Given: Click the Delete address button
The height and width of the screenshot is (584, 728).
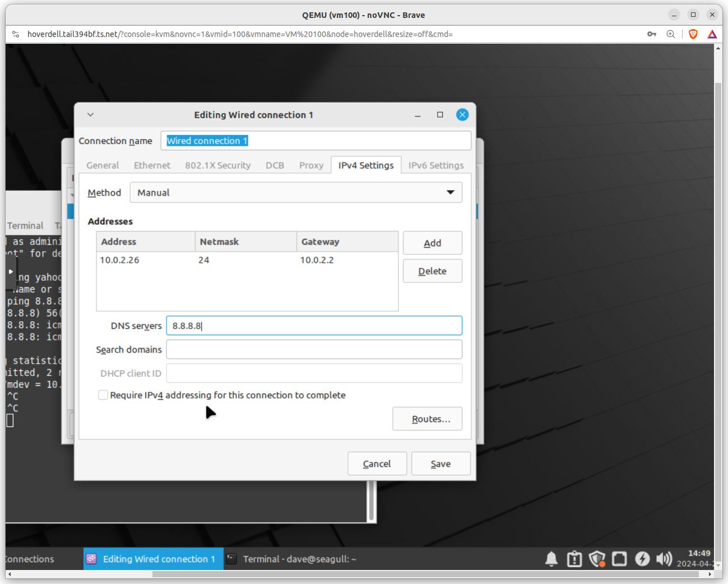Looking at the screenshot, I should click(433, 271).
